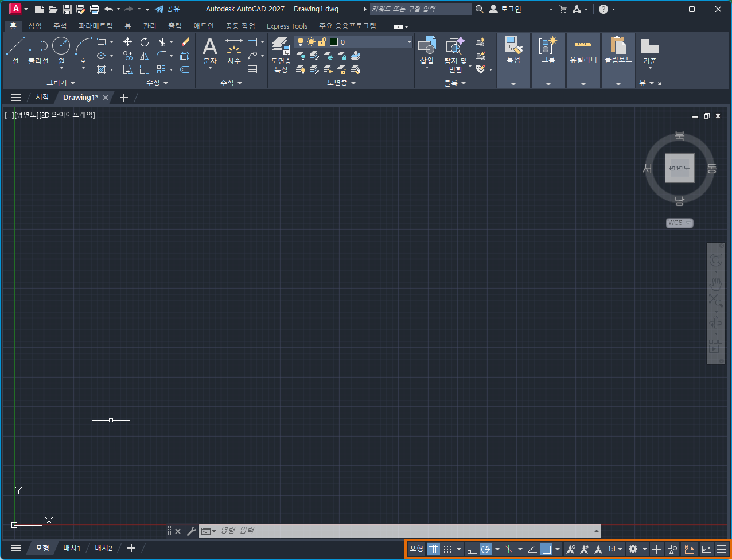Click the Ellipse tool icon

coord(102,56)
